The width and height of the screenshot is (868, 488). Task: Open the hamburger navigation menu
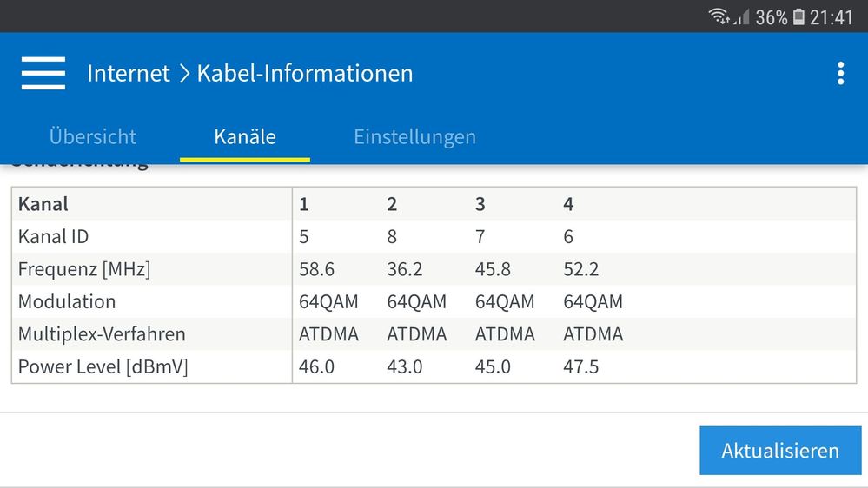(43, 73)
